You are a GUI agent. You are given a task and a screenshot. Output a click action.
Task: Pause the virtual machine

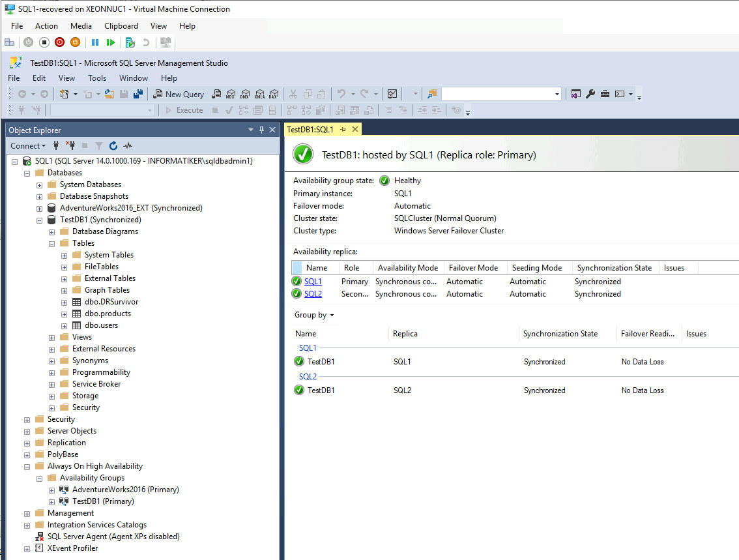(94, 42)
